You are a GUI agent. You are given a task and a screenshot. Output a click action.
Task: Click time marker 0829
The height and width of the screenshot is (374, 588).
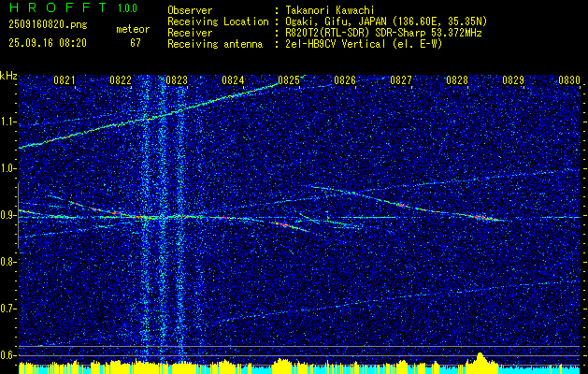click(x=513, y=80)
